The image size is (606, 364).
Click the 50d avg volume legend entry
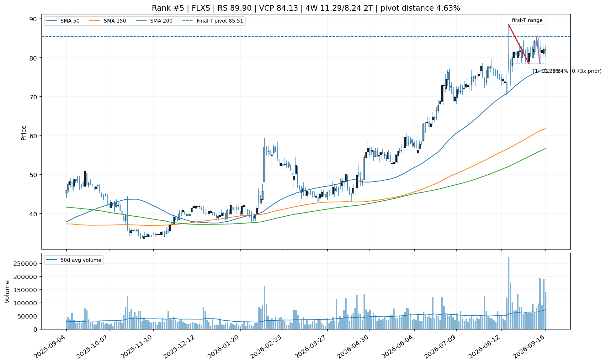pos(74,260)
